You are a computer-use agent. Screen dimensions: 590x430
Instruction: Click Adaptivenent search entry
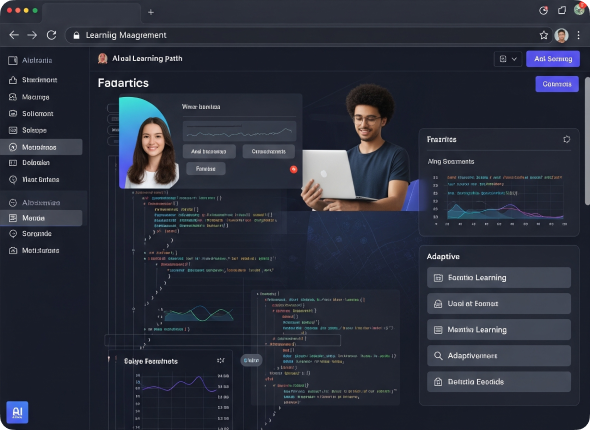[x=499, y=356]
